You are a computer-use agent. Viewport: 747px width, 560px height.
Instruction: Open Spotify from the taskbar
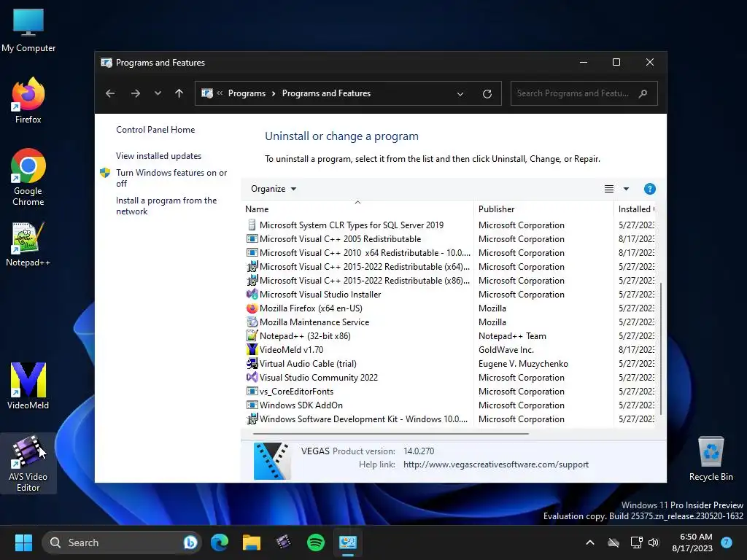tap(315, 542)
